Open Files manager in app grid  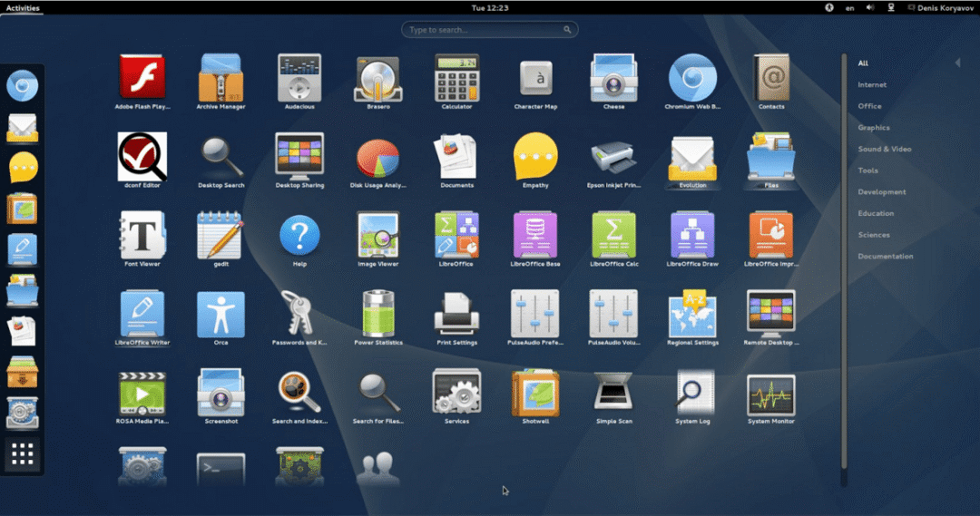[771, 161]
